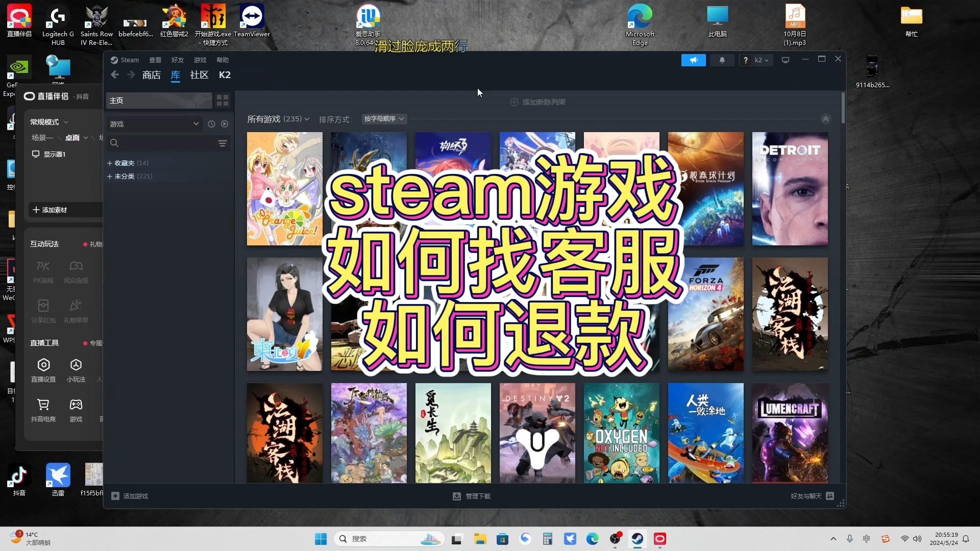980x551 pixels.
Task: Open Forza Horizon 4 game cover
Action: [706, 314]
